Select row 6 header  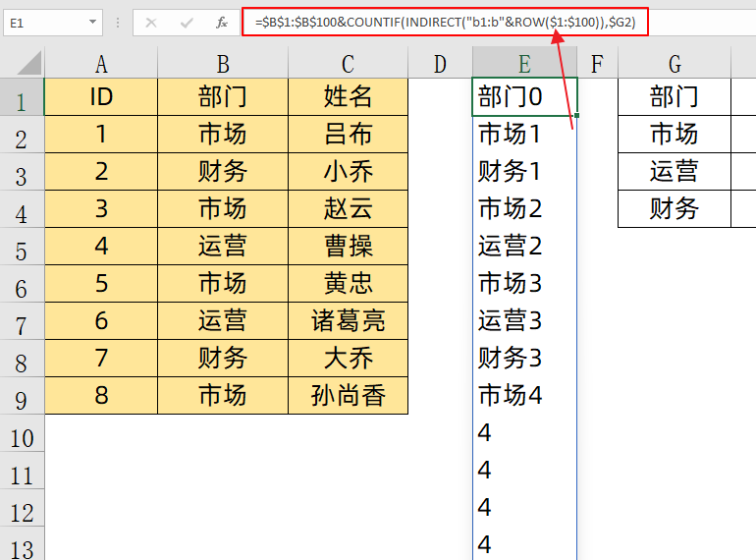tap(22, 284)
